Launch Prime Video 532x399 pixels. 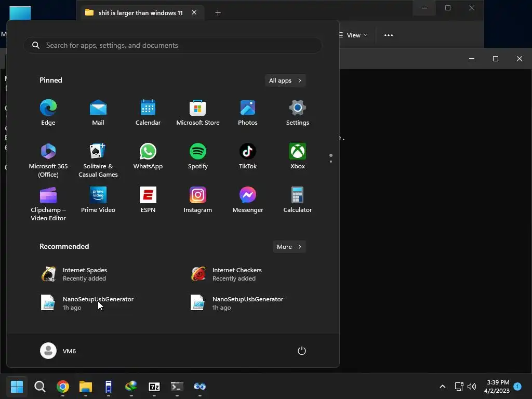pyautogui.click(x=98, y=200)
